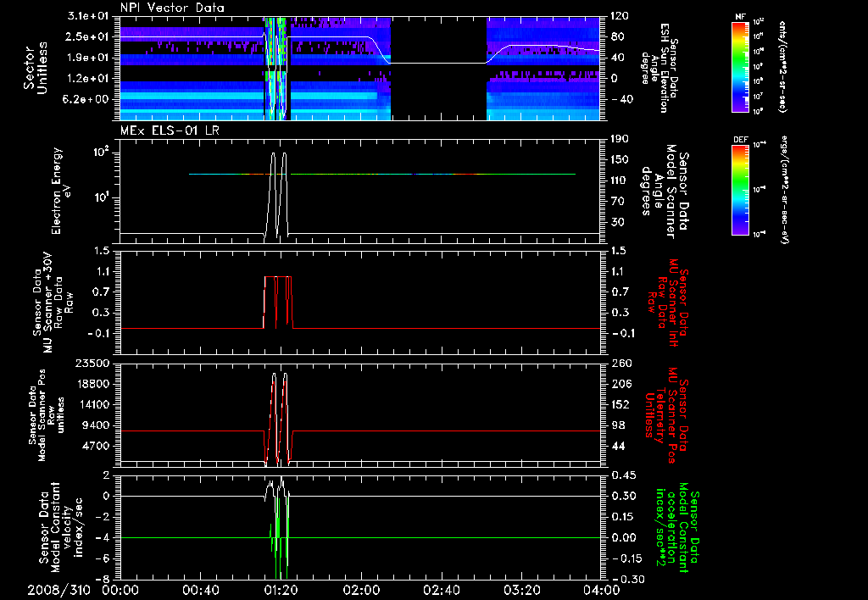Click the "4700" scanner position tick value
Viewport: 868px width, 600px height.
coord(96,446)
